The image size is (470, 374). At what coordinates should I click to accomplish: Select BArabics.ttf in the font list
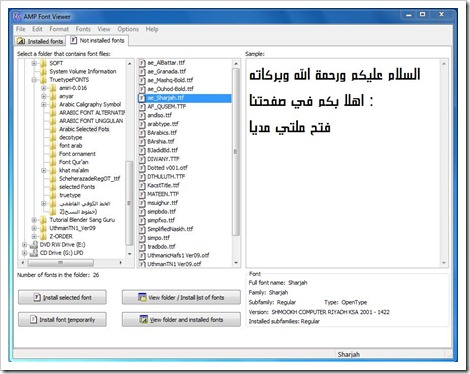click(162, 133)
